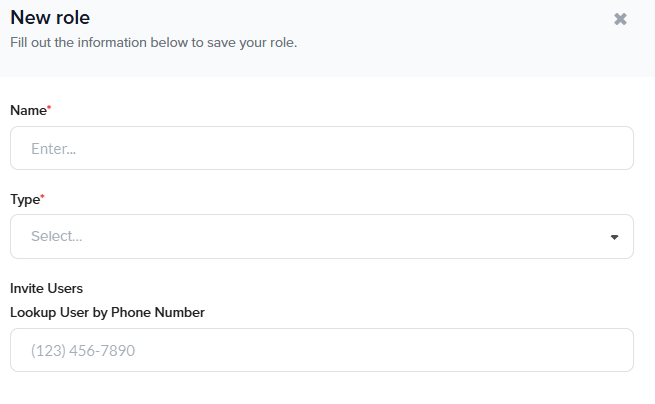655x404 pixels.
Task: Focus the phone number lookup field
Action: tap(321, 351)
